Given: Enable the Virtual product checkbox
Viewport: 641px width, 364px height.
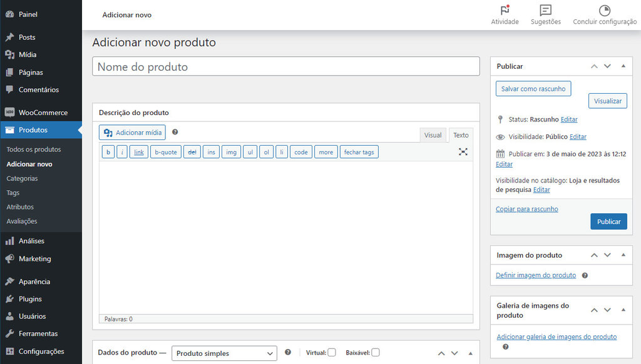Looking at the screenshot, I should tap(332, 352).
